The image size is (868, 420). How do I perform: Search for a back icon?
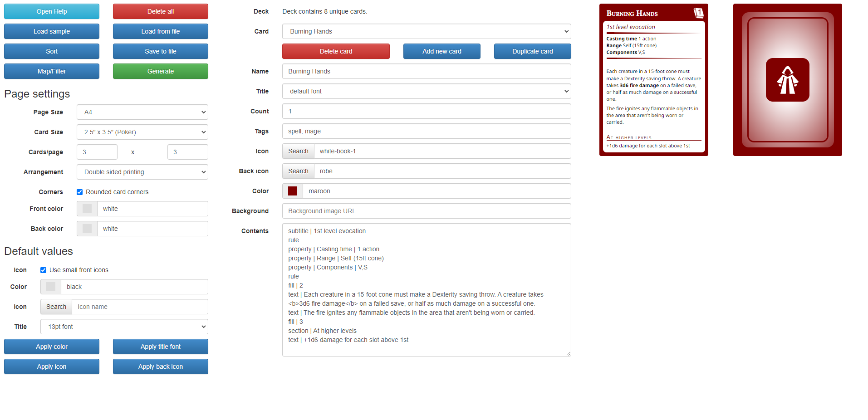tap(298, 171)
